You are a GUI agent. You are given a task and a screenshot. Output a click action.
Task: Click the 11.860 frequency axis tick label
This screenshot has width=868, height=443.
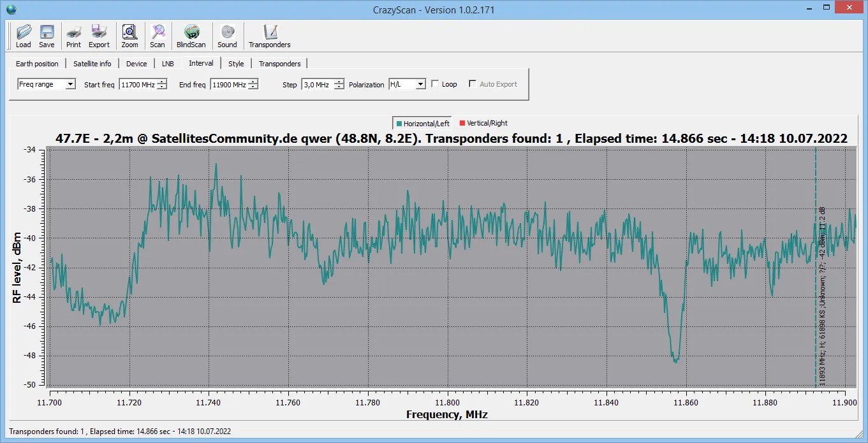[686, 403]
